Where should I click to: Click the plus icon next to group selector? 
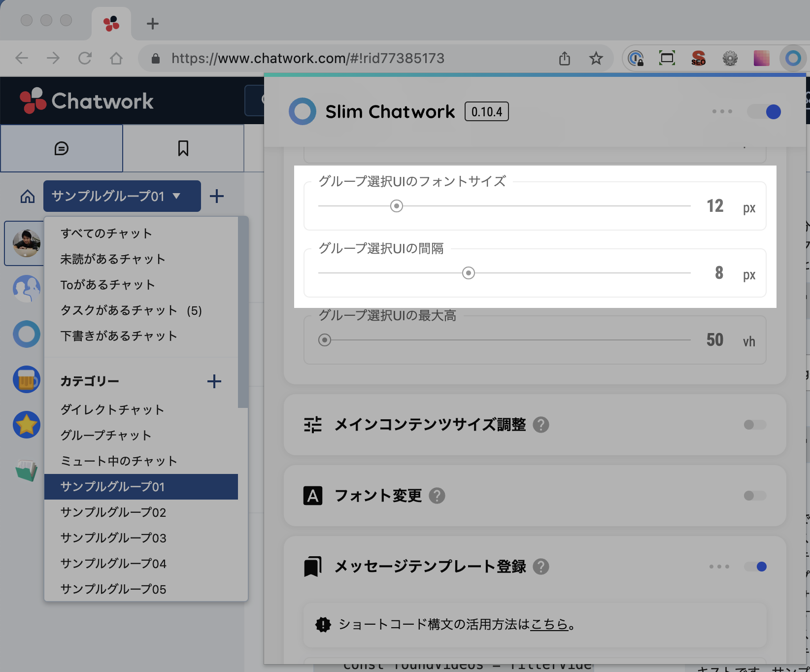tap(217, 196)
